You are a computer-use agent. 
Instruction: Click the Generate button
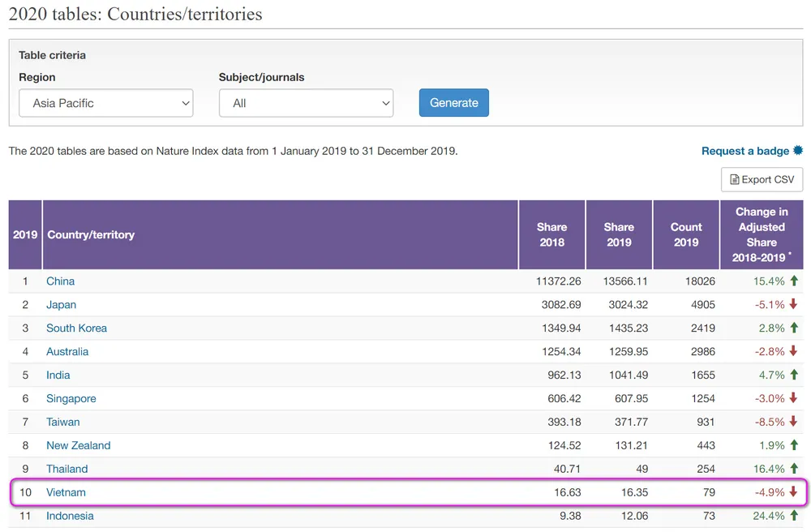click(453, 102)
